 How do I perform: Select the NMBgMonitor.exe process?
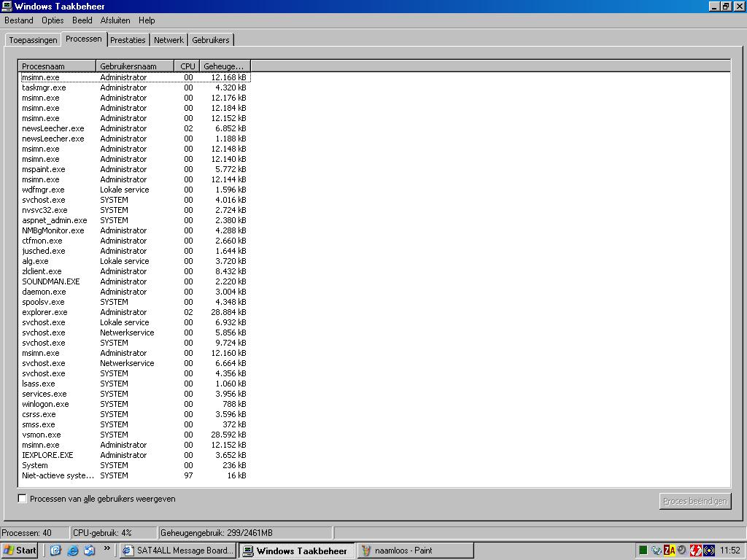(135, 230)
